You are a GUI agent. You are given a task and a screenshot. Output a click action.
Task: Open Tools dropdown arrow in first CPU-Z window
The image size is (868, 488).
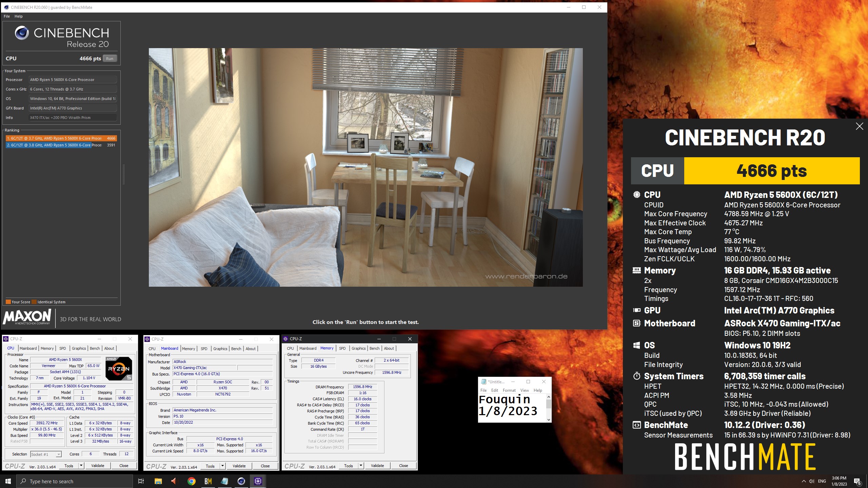(x=81, y=466)
